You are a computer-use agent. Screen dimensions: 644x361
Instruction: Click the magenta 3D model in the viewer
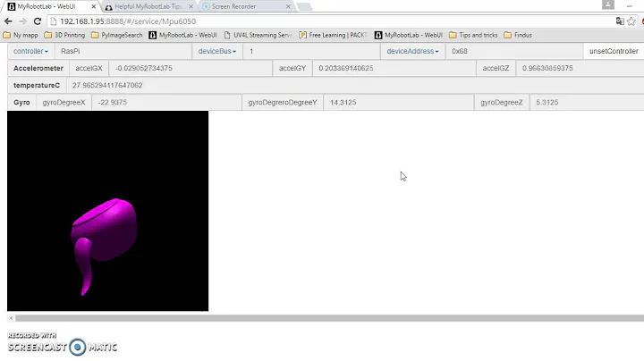pos(107,230)
